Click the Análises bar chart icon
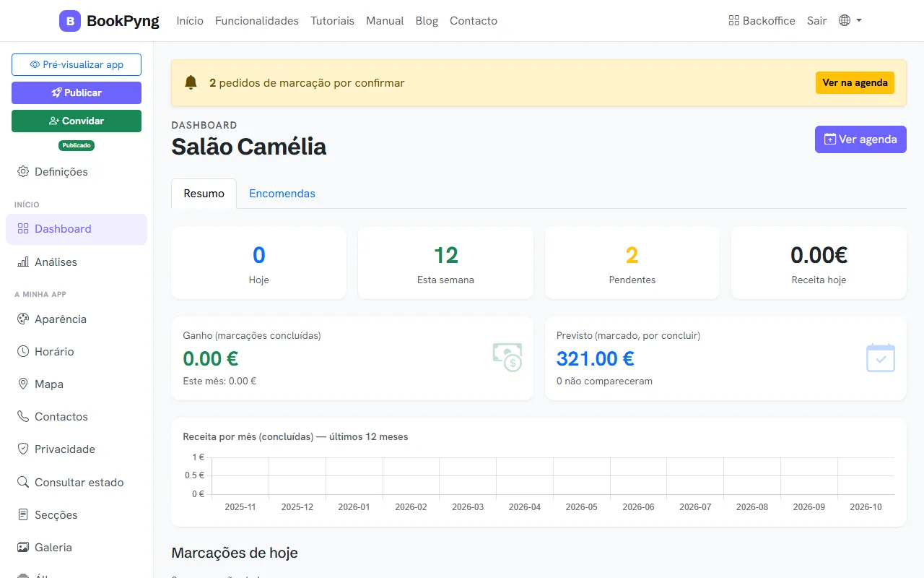 coord(22,262)
